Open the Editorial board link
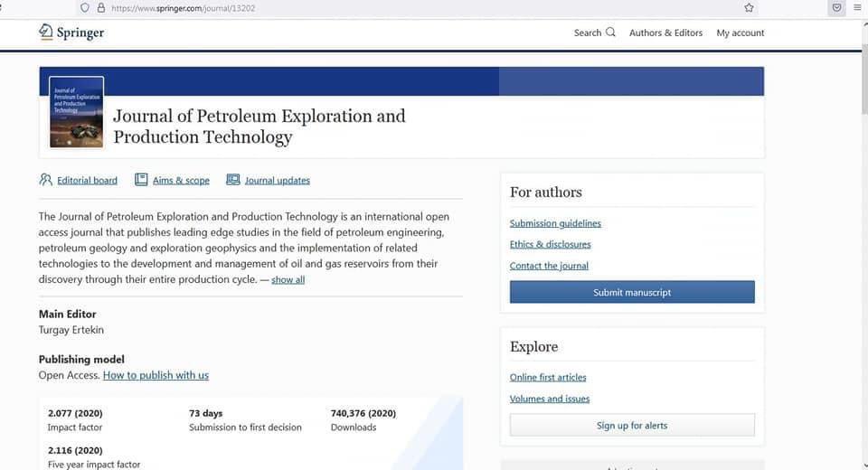 [87, 180]
